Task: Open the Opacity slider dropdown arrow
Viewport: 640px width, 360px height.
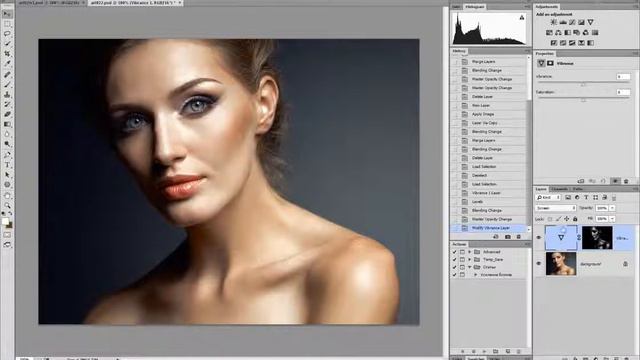Action: point(612,208)
